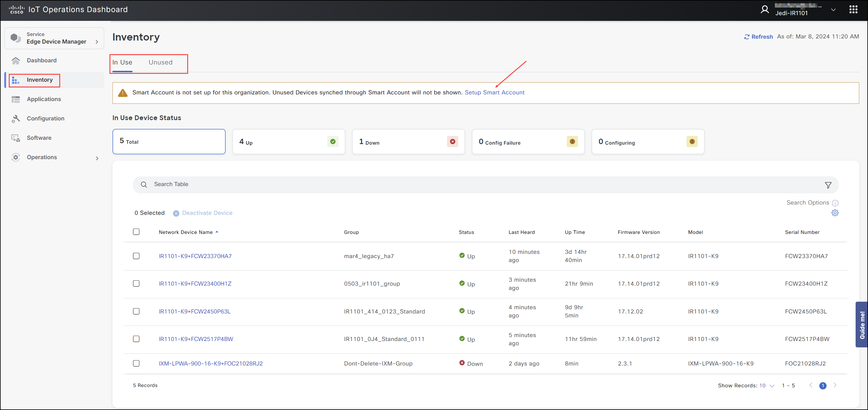This screenshot has width=868, height=410.
Task: Expand the Service selector chevron
Action: (x=97, y=42)
